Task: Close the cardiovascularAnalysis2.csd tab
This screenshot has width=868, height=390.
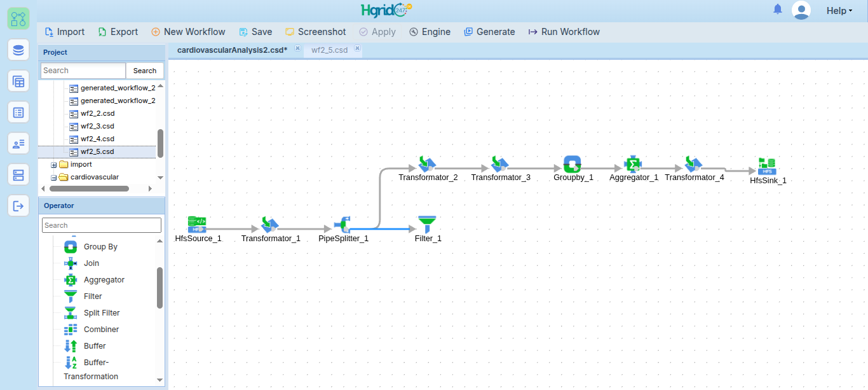Action: click(297, 48)
